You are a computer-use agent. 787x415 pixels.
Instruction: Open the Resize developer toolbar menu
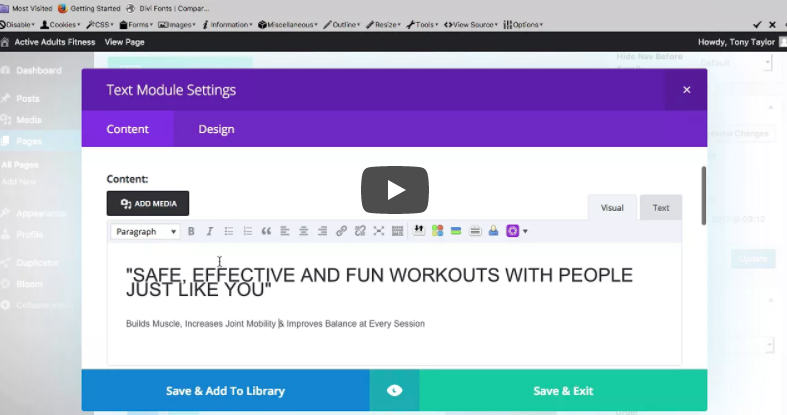pos(383,25)
